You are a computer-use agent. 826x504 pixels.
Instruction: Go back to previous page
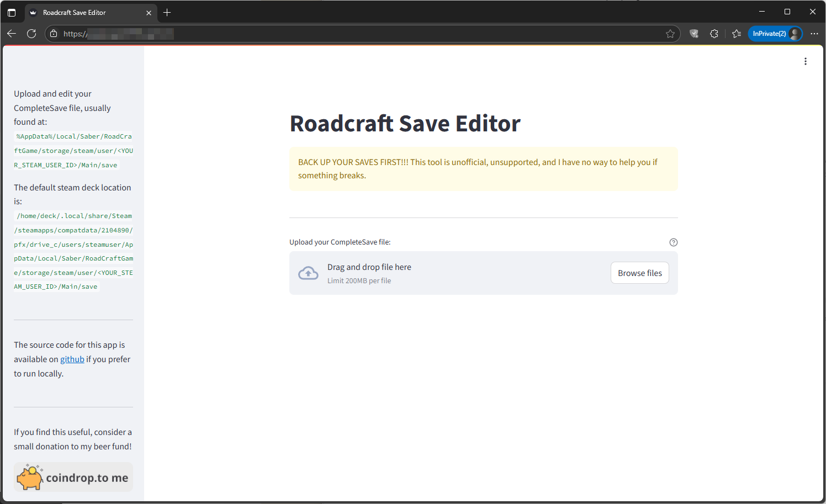point(12,34)
